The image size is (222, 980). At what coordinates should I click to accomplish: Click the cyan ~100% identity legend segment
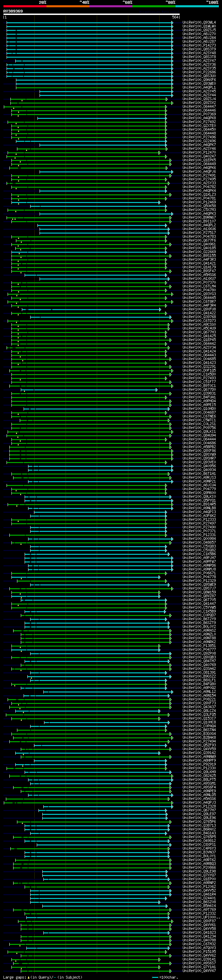[x=197, y=6]
